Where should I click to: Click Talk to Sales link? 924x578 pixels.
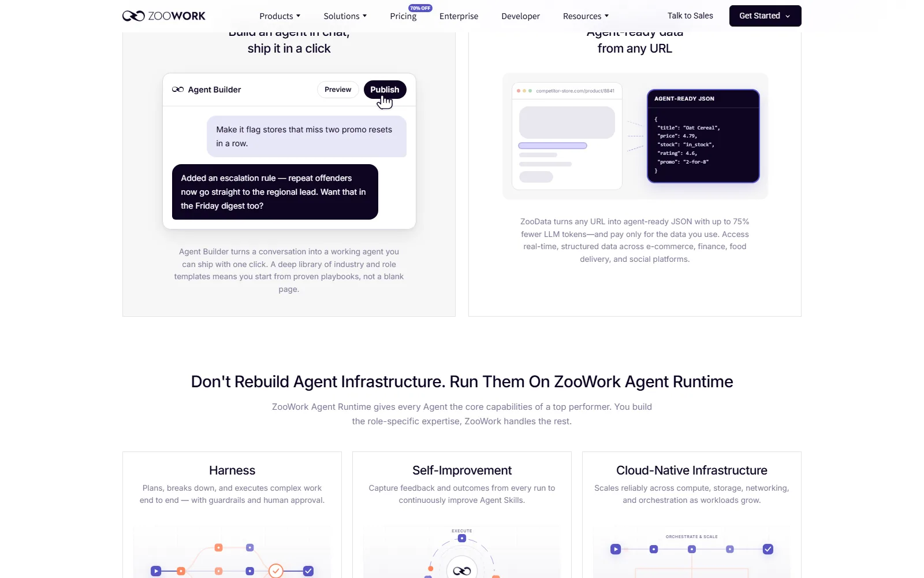coord(690,16)
